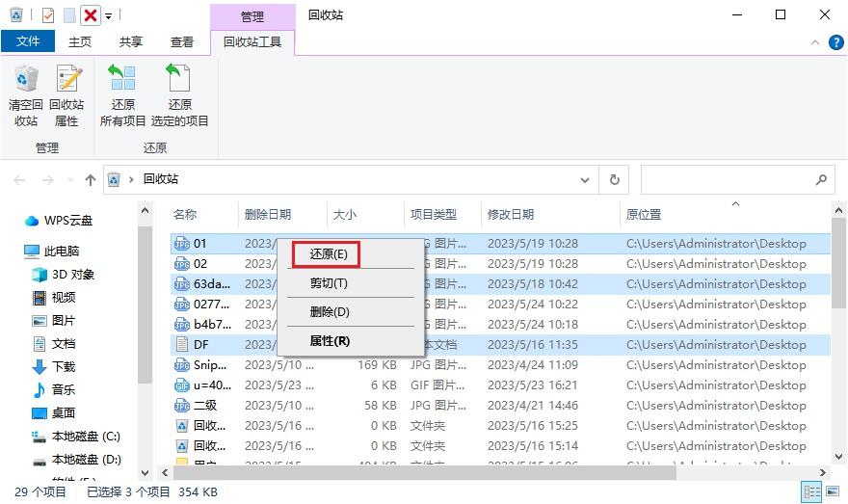
Task: Choose 还原(E) in the context menu
Action: pos(329,254)
